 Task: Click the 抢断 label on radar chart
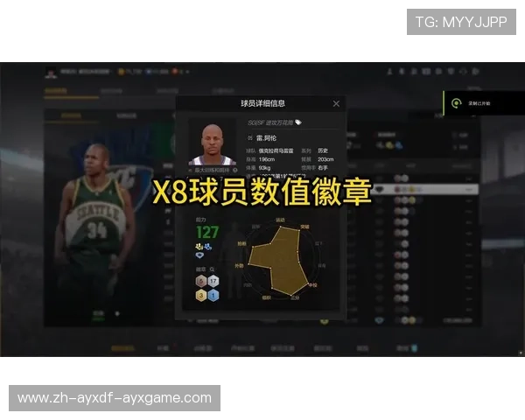(241, 243)
